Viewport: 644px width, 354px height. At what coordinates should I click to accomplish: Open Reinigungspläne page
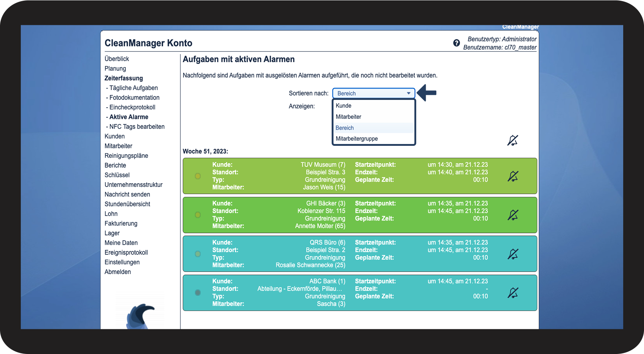(x=126, y=156)
